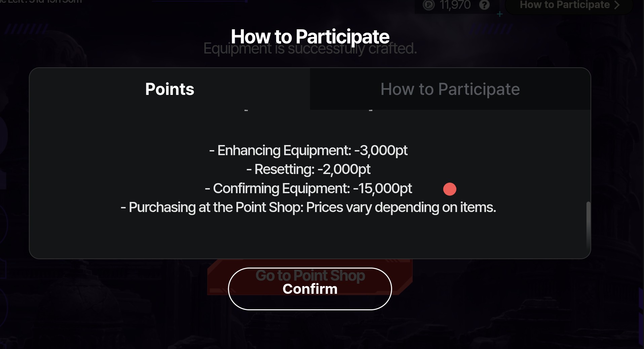Click the 11,970 points balance
644x349 pixels.
point(455,5)
